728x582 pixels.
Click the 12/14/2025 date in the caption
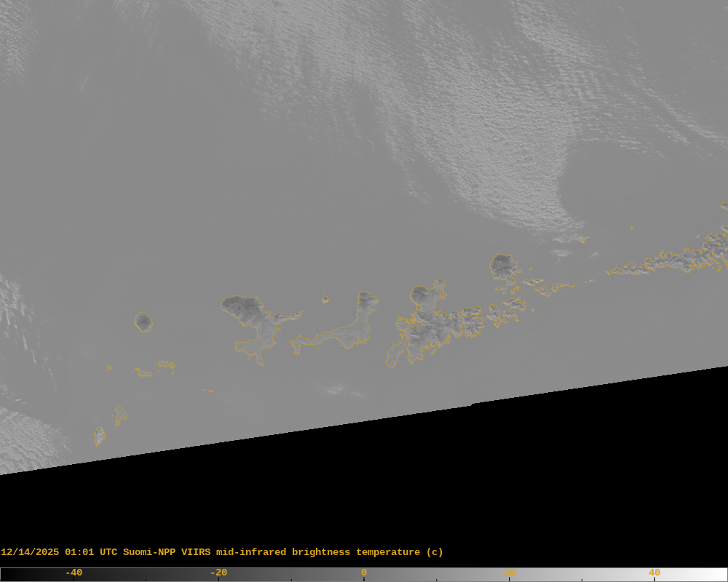[x=30, y=552]
